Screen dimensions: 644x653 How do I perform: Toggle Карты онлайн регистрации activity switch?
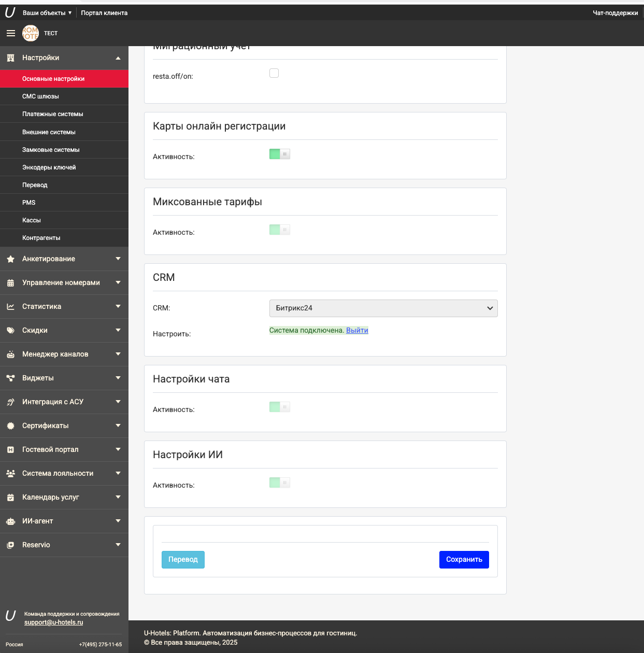click(x=280, y=154)
